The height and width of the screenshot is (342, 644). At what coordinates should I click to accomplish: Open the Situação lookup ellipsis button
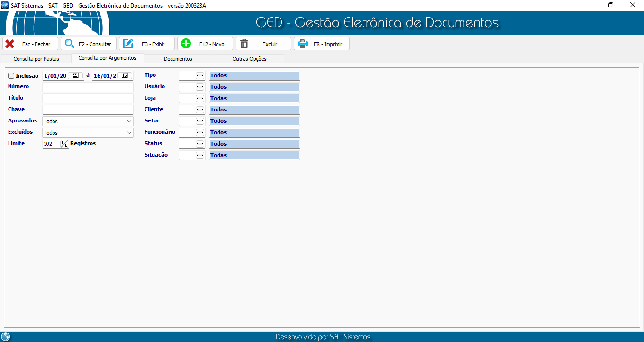click(x=200, y=155)
